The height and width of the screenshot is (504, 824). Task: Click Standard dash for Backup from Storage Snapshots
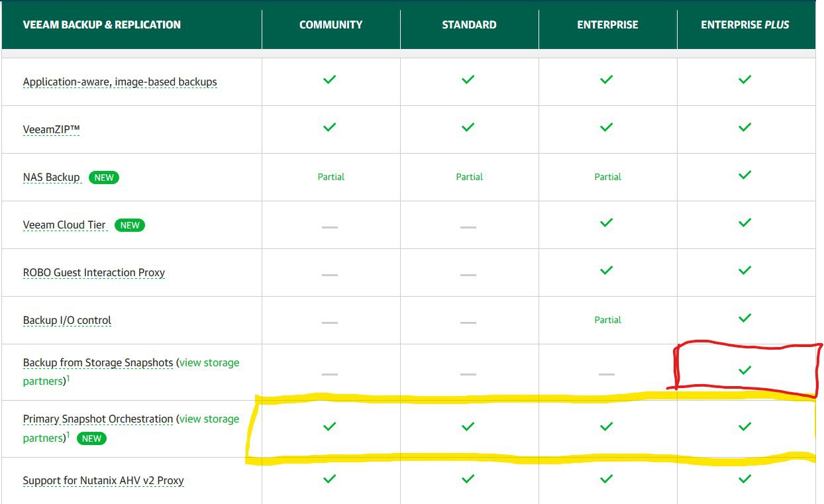[468, 374]
